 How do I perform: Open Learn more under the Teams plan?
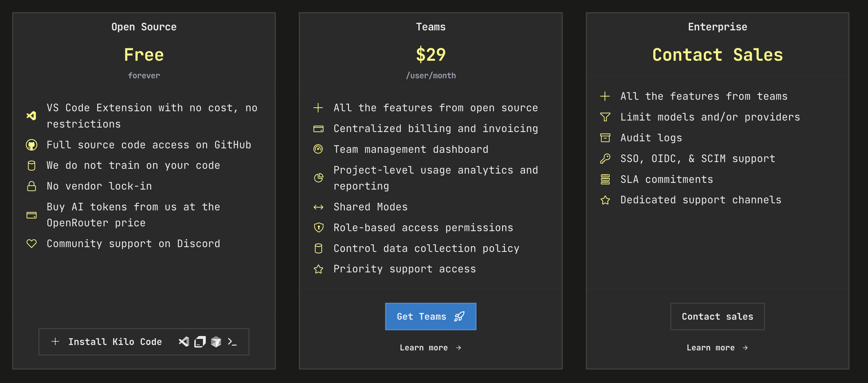pos(430,348)
